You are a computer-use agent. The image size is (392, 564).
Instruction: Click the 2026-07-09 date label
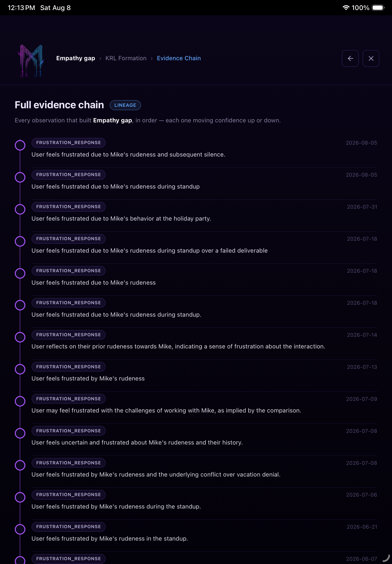362,399
